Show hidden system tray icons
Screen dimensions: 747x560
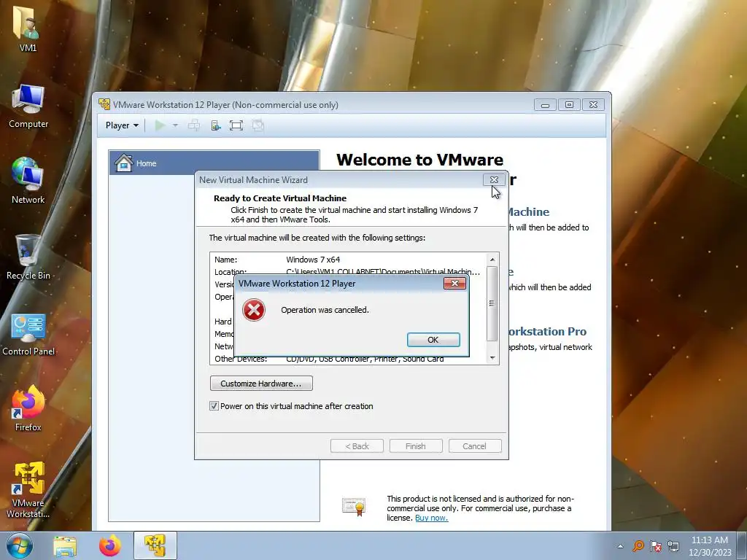pyautogui.click(x=620, y=546)
